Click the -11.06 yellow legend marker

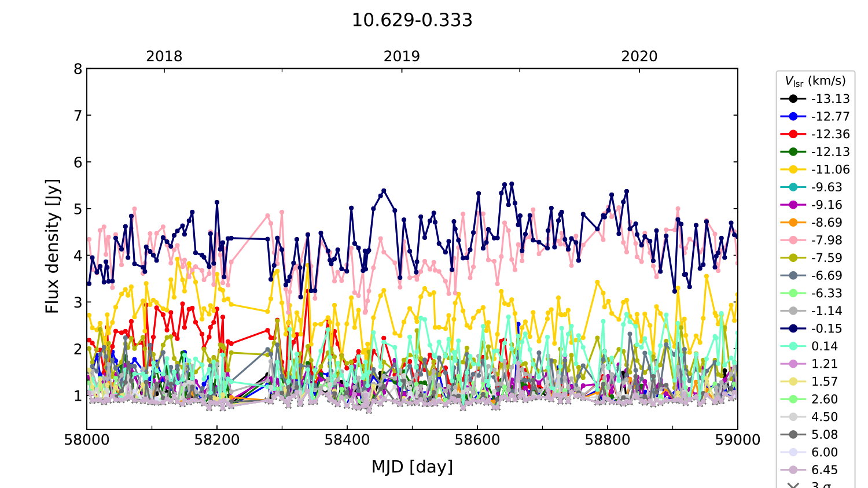[x=793, y=169]
